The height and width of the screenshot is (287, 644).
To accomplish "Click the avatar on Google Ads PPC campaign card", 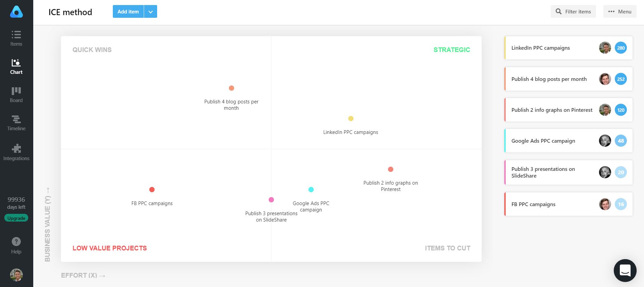I will tap(605, 141).
